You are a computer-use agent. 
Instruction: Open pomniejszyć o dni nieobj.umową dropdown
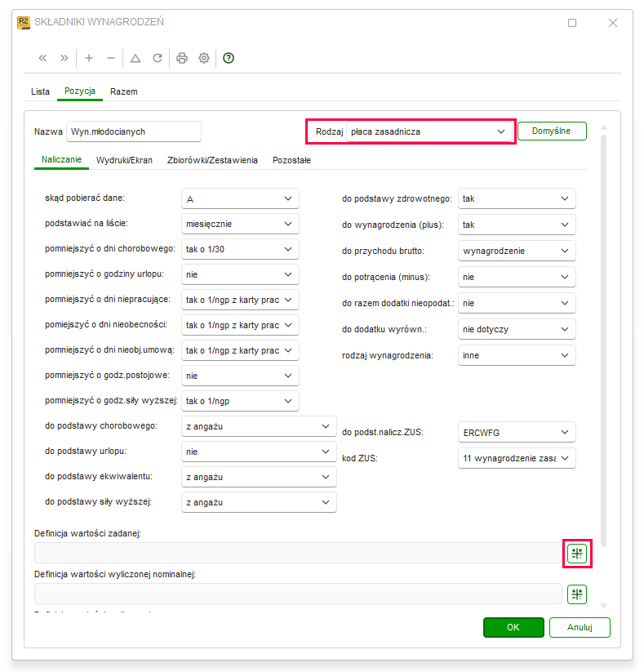click(x=240, y=350)
